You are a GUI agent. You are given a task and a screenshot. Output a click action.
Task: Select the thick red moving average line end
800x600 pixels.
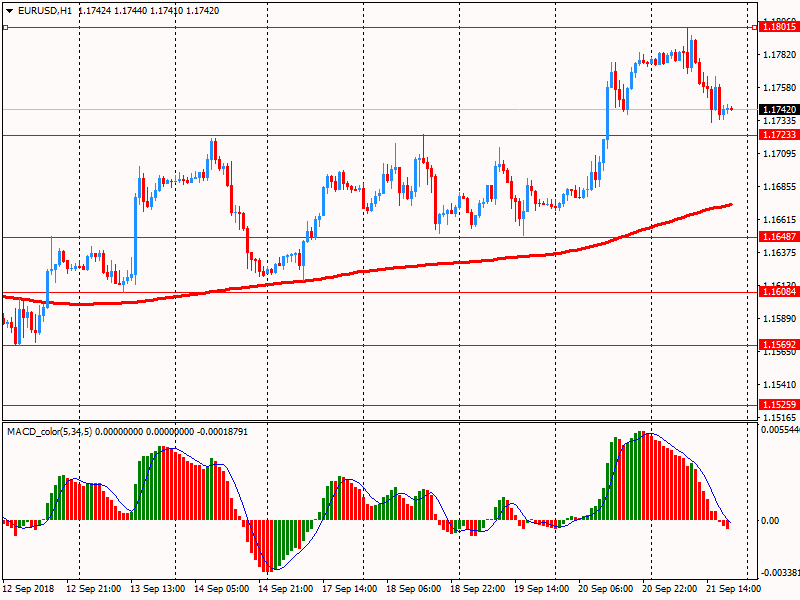coord(730,205)
